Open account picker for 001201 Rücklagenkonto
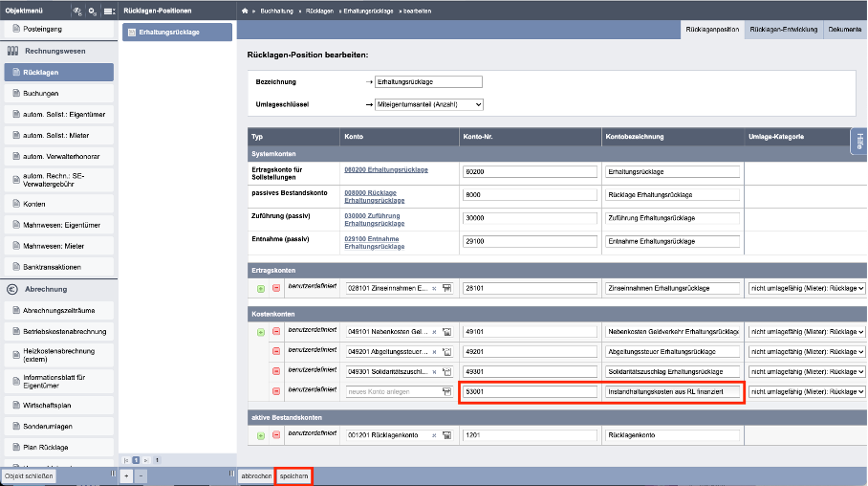The width and height of the screenshot is (868, 486). (446, 435)
